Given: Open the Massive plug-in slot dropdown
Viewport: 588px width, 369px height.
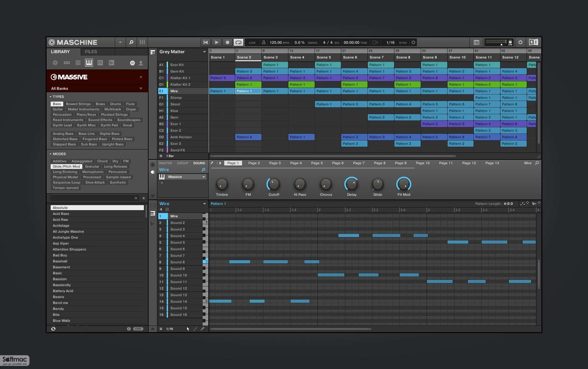Looking at the screenshot, I should click(204, 177).
